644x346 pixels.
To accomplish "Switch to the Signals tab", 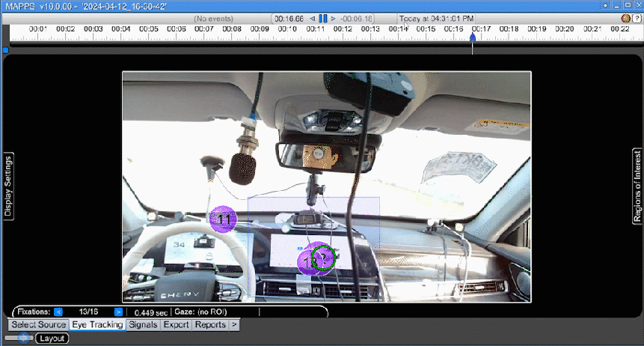I will click(142, 325).
